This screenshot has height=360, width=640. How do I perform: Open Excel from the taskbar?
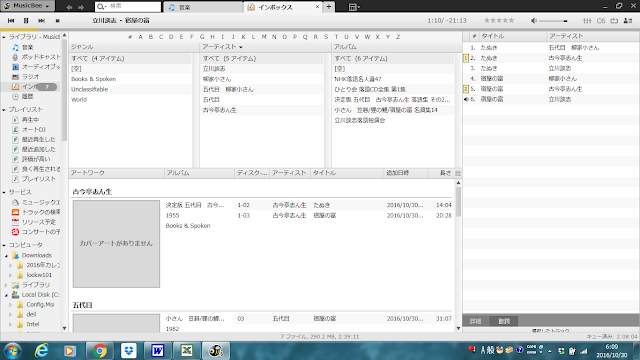pyautogui.click(x=187, y=351)
